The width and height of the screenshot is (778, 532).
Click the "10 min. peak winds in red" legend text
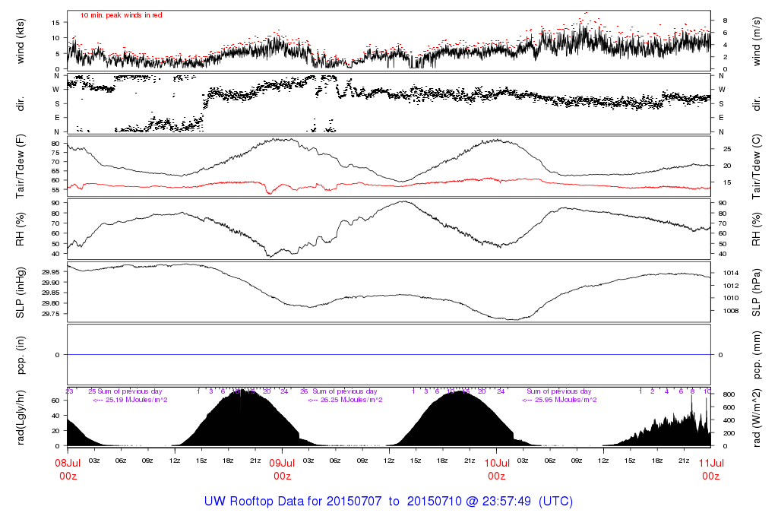pos(121,15)
